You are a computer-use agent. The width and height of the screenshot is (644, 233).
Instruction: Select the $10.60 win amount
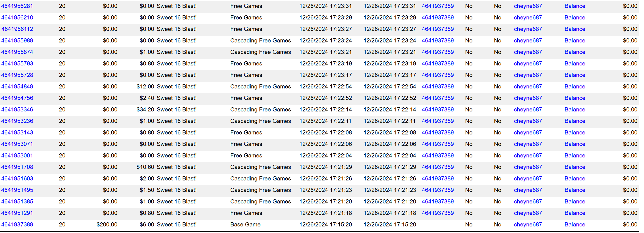tap(145, 167)
